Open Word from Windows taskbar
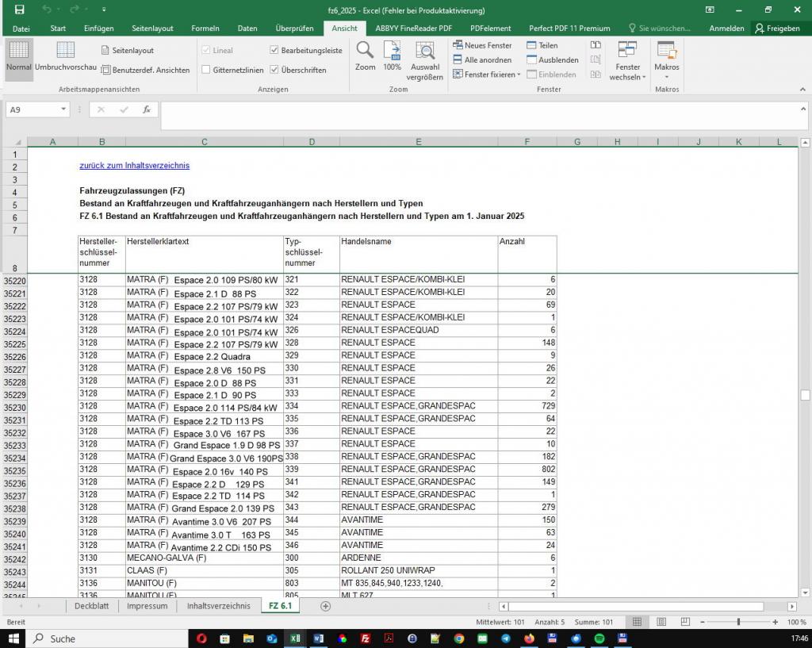 click(x=319, y=638)
